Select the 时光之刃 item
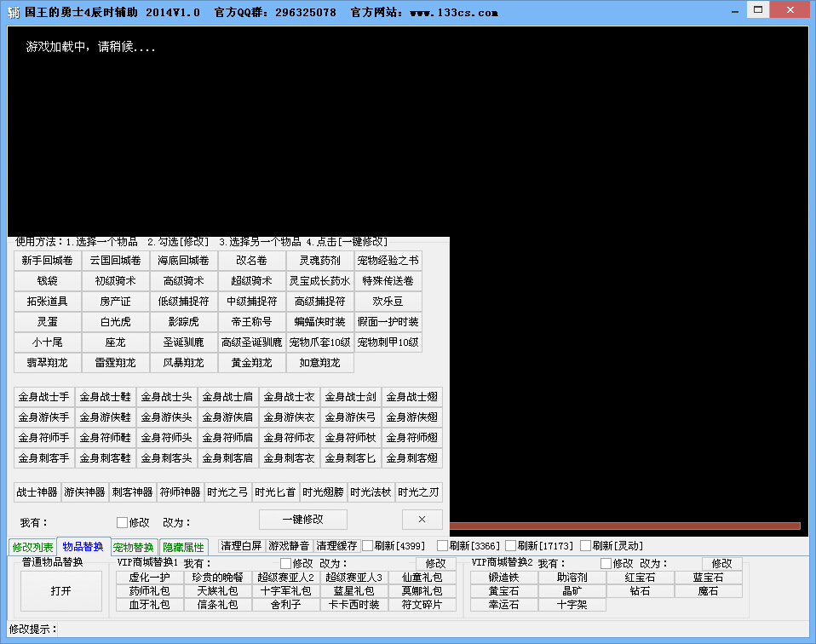Image resolution: width=816 pixels, height=644 pixels. [419, 492]
